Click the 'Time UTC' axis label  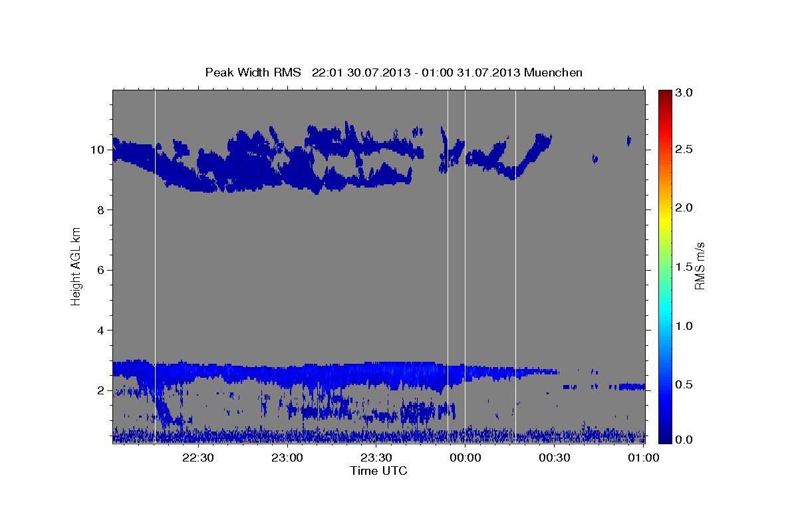(x=378, y=471)
